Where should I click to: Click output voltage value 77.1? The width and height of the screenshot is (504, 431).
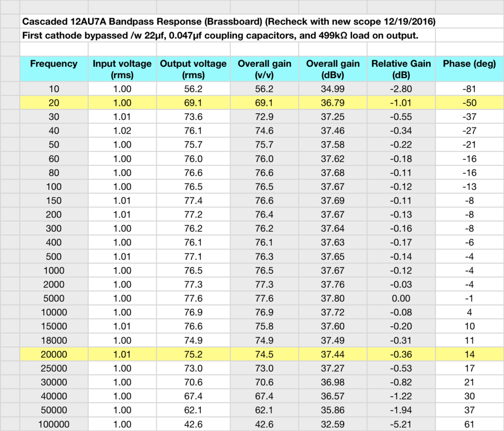193,256
